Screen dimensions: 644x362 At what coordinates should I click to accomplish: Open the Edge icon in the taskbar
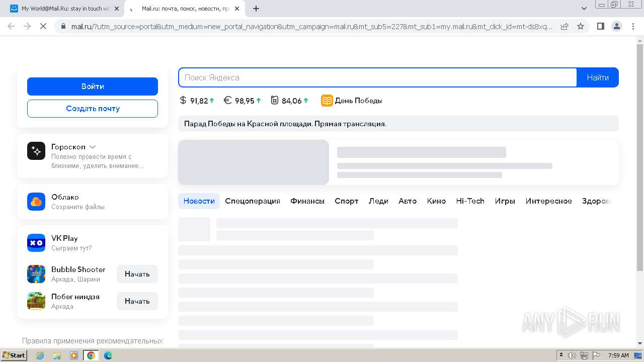pos(108,355)
